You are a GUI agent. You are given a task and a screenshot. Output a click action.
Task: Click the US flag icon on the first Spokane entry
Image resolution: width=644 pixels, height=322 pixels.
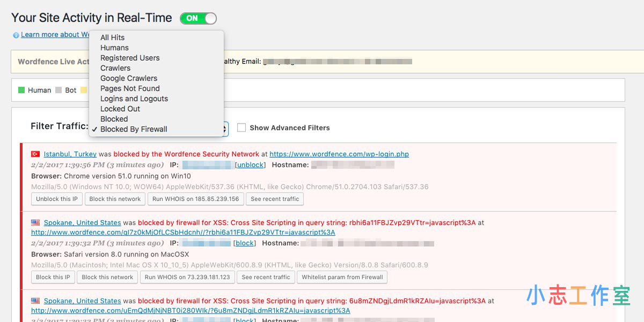click(35, 222)
